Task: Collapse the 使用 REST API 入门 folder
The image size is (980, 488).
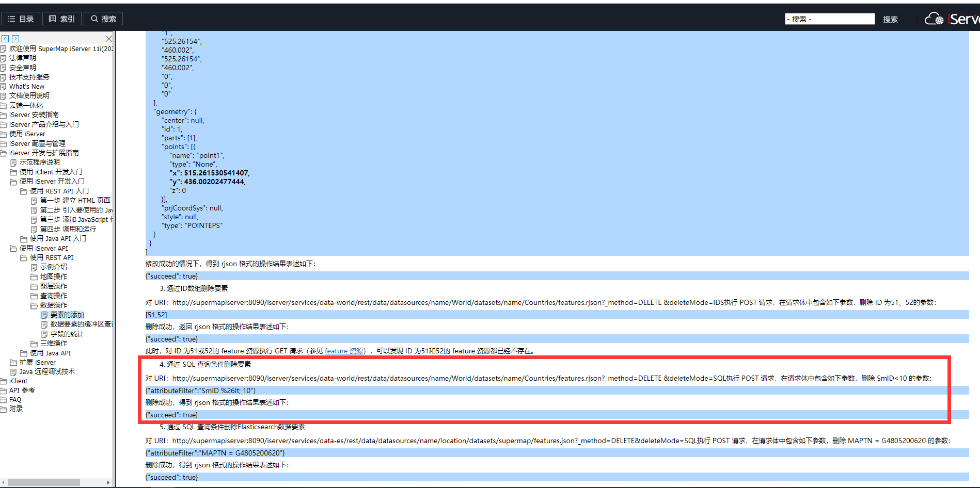Action: click(24, 191)
